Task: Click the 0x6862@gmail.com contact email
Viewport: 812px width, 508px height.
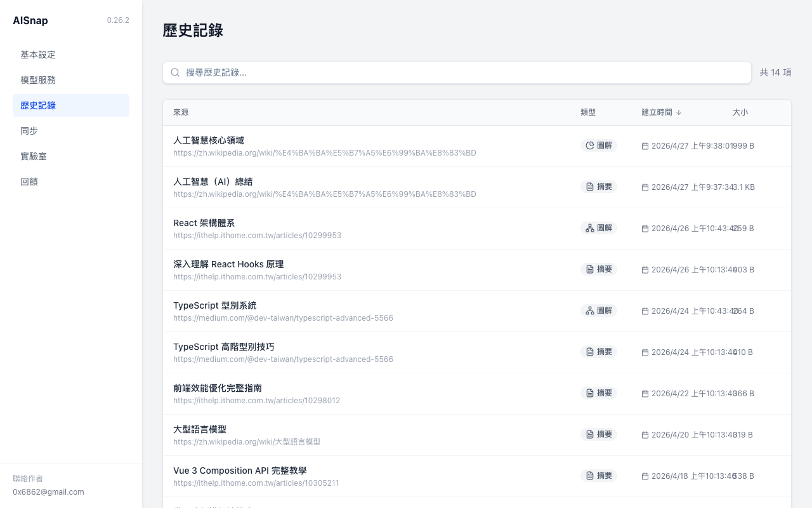Action: pos(48,492)
